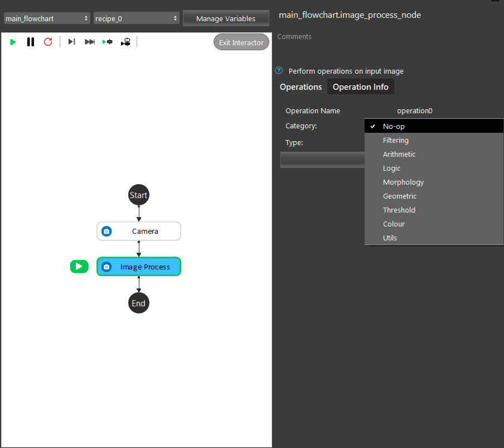Click the fast-forward skip icon
The width and height of the screenshot is (504, 448).
pos(90,42)
